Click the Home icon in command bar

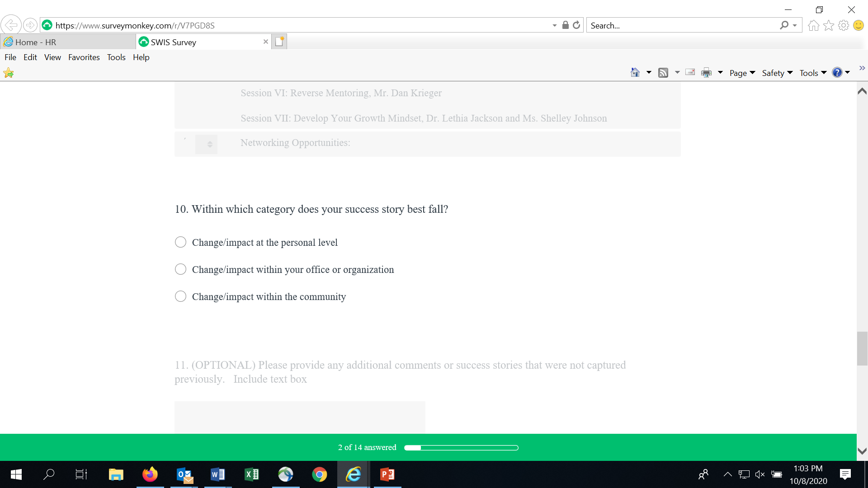635,73
